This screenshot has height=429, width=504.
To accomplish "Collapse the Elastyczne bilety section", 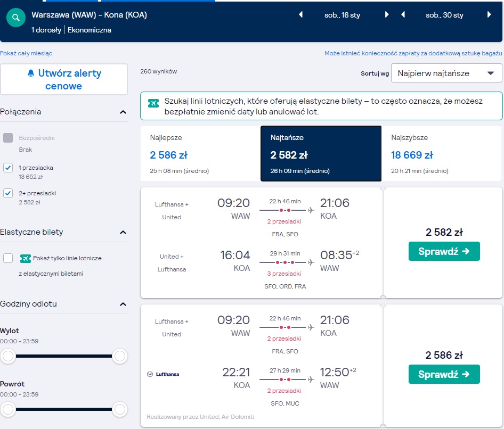I will (x=123, y=233).
